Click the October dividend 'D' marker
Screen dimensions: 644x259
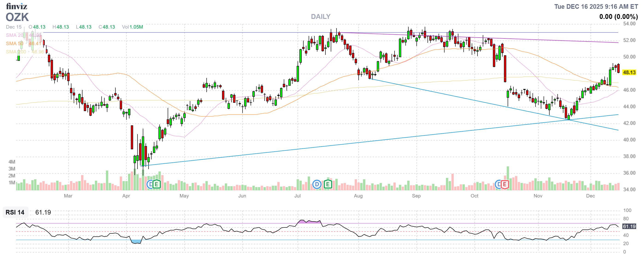coord(498,185)
